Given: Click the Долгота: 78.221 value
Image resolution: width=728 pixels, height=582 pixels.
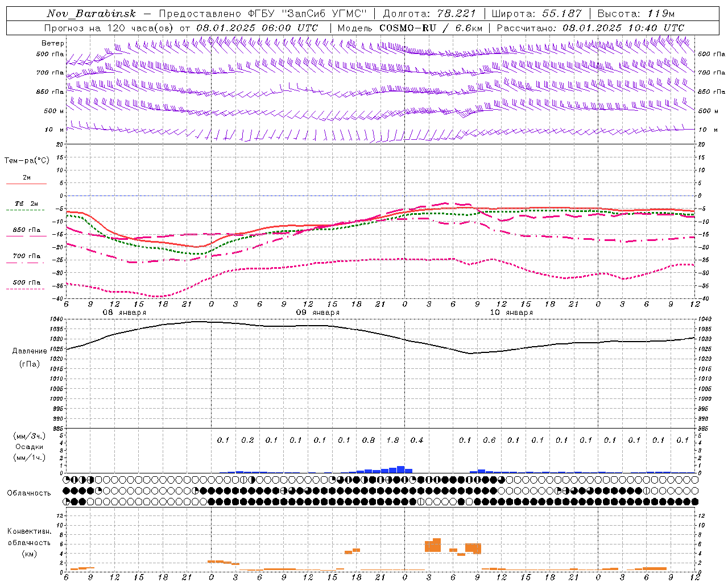Looking at the screenshot, I should (x=429, y=14).
